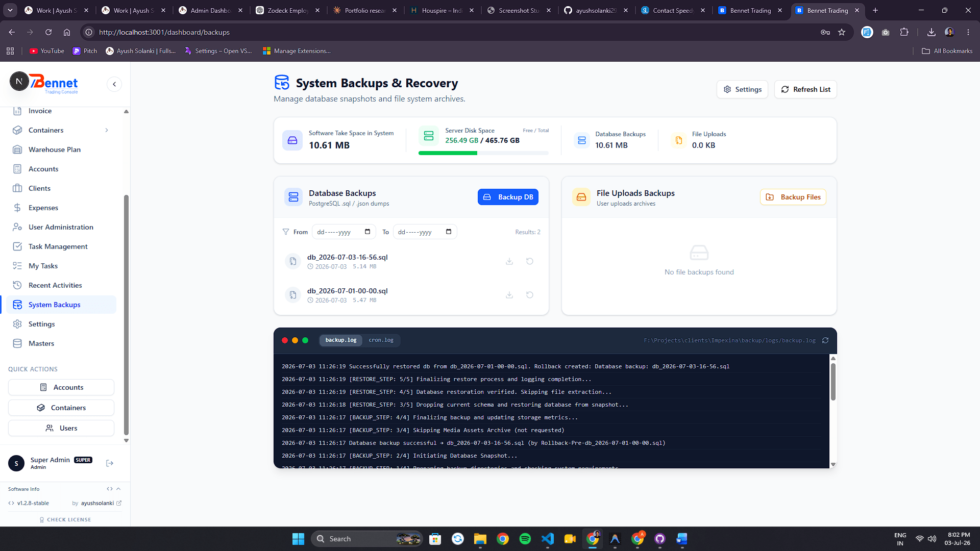Click the server disk space progress bar
Viewport: 980px width, 551px height.
pos(483,153)
